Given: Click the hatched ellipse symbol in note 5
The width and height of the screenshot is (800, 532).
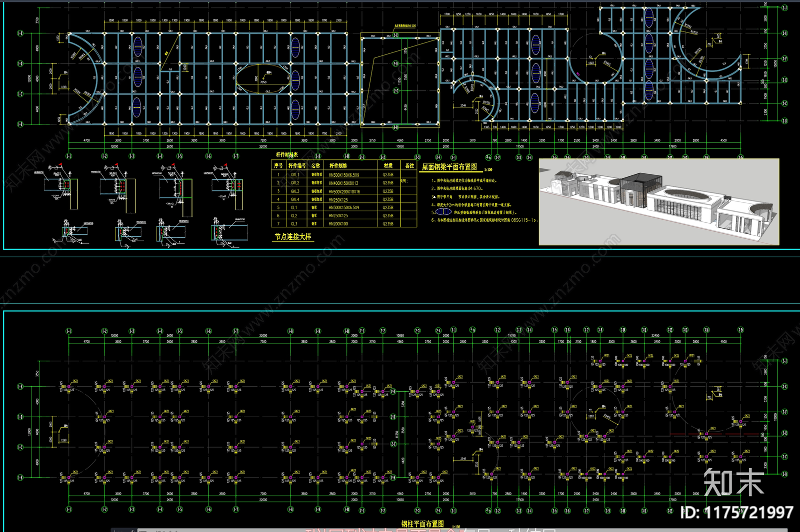Looking at the screenshot, I should 444,212.
